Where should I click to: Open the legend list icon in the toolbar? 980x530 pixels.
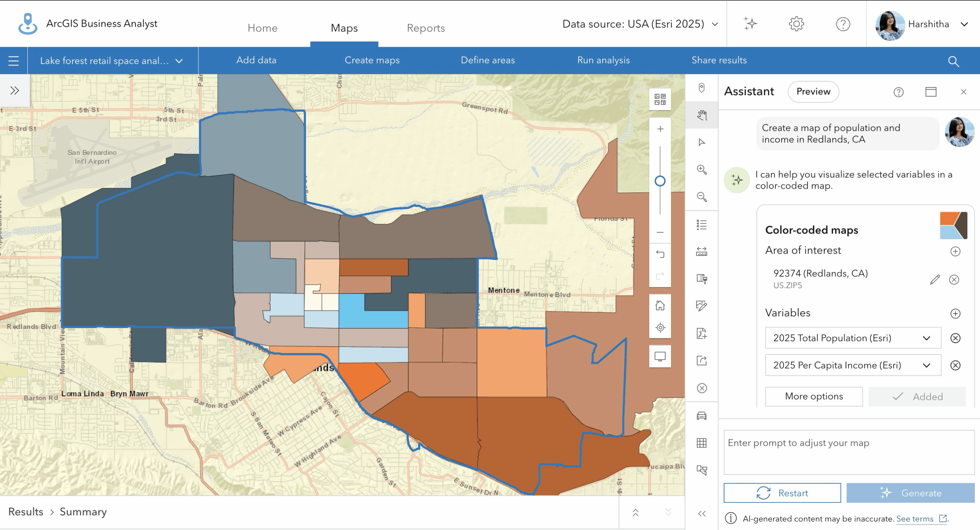(x=701, y=225)
